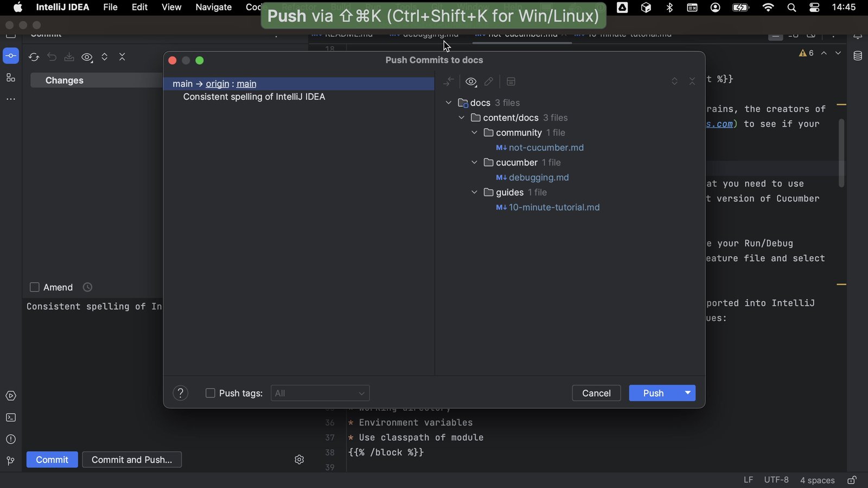Open the Commit tool window in the sidebar
Screen dimensions: 868x488
pyautogui.click(x=11, y=56)
